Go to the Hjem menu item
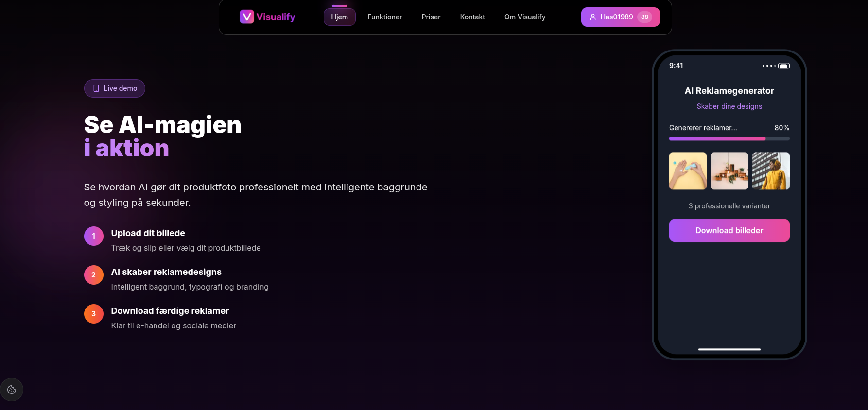This screenshot has height=410, width=868. 339,17
